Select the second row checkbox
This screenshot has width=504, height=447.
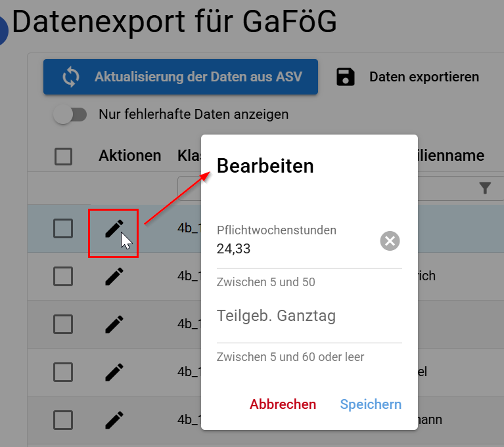point(63,276)
